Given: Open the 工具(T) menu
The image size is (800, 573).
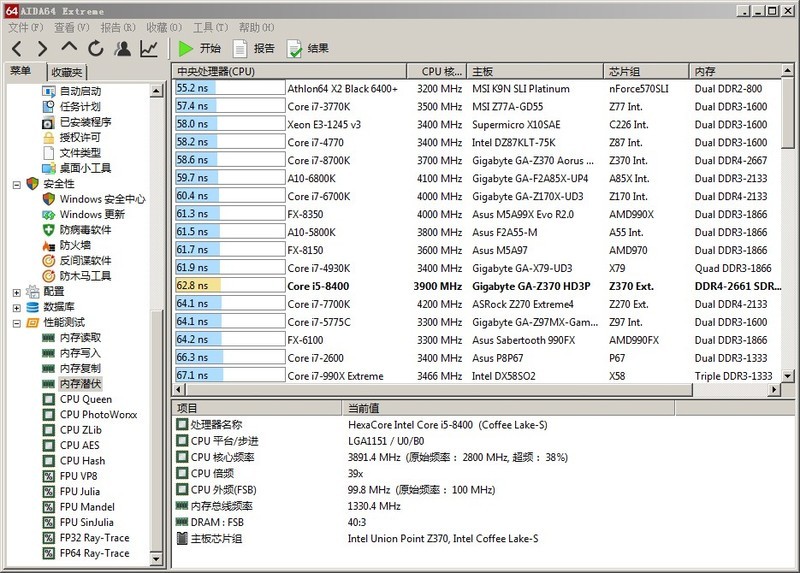Looking at the screenshot, I should tap(210, 28).
